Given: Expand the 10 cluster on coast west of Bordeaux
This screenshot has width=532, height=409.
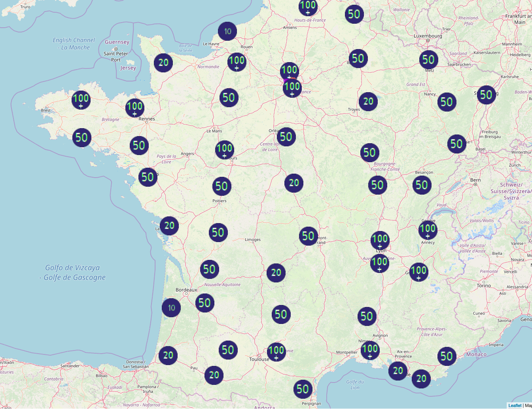Looking at the screenshot, I should [171, 308].
